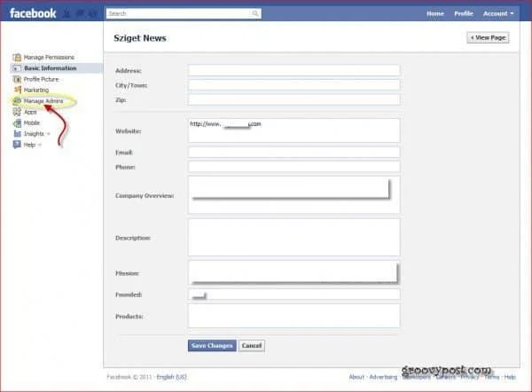
Task: Click the Apps icon in sidebar
Action: click(x=17, y=112)
